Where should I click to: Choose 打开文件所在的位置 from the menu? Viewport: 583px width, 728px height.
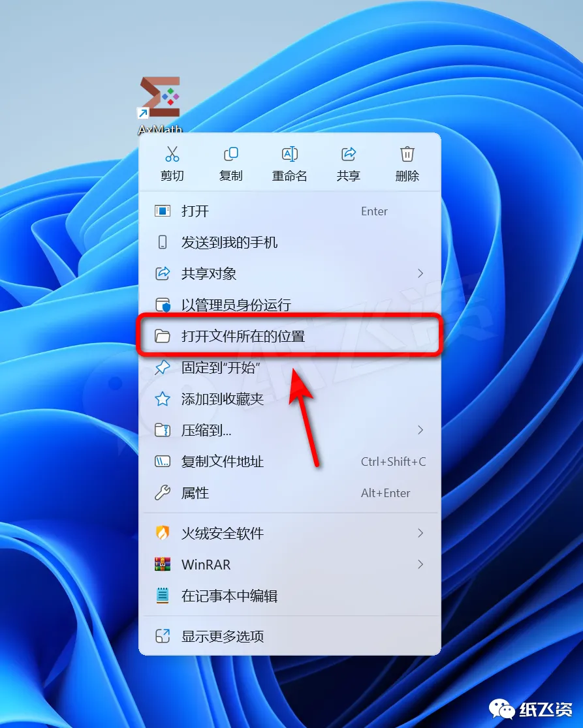(x=289, y=336)
